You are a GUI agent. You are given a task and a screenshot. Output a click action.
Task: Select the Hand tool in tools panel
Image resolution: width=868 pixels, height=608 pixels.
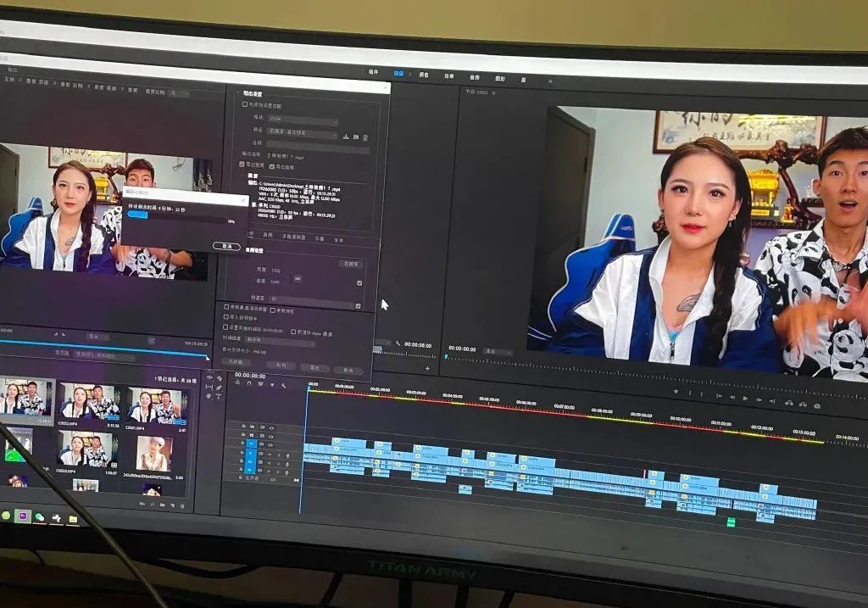coord(209,396)
